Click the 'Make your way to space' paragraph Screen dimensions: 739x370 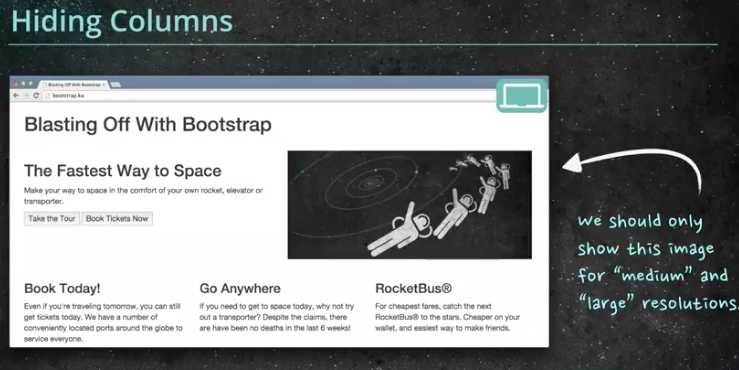click(x=143, y=196)
